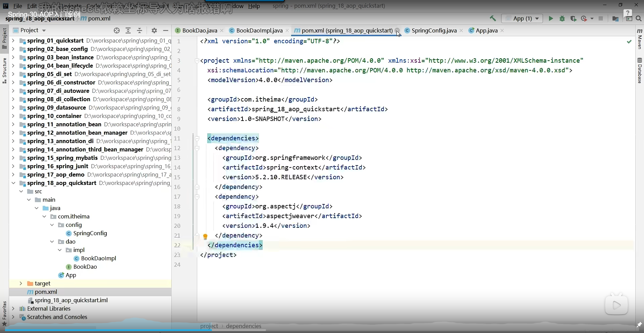Fold first dependency block at line 12
The image size is (644, 333).
197,148
